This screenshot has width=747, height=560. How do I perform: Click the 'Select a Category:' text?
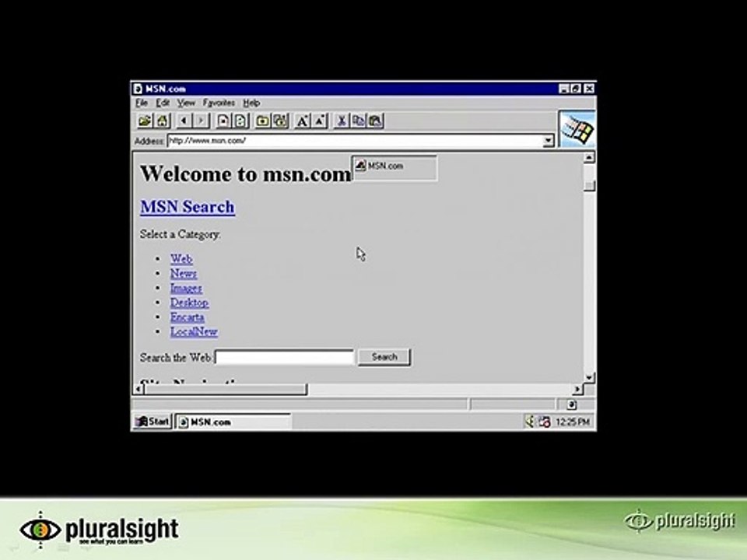tap(180, 234)
